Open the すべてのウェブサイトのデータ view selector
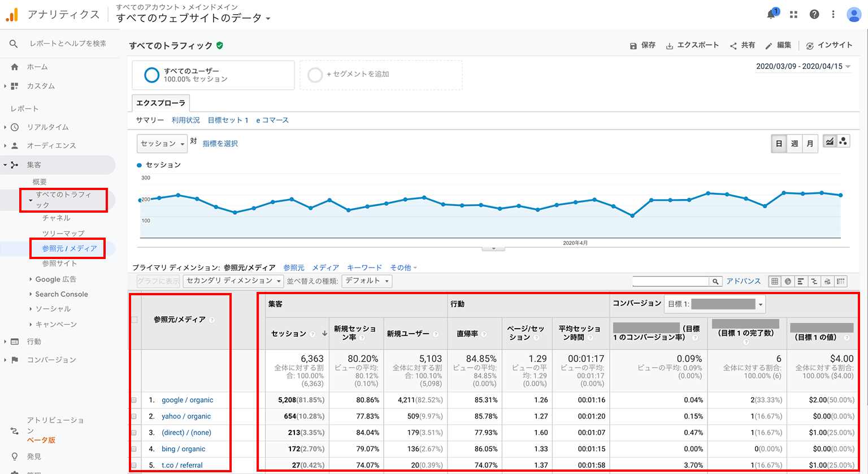 pos(193,18)
